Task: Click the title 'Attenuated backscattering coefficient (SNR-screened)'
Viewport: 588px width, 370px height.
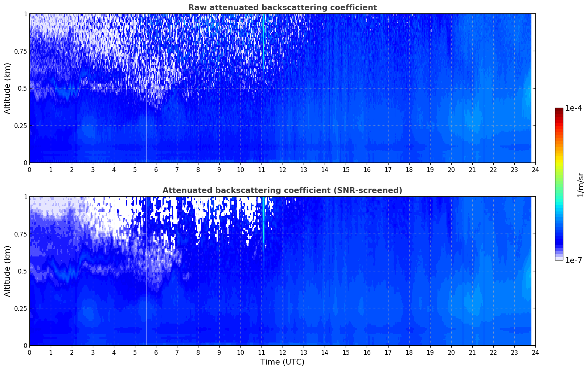Action: (282, 190)
